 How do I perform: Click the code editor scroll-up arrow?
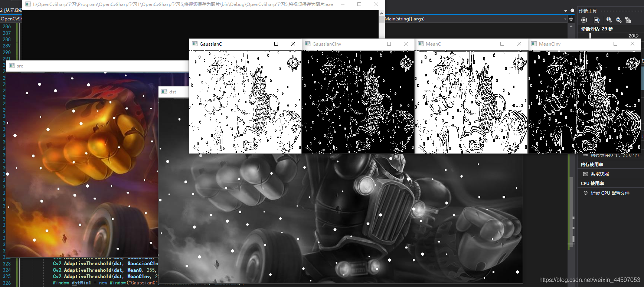coord(571,26)
